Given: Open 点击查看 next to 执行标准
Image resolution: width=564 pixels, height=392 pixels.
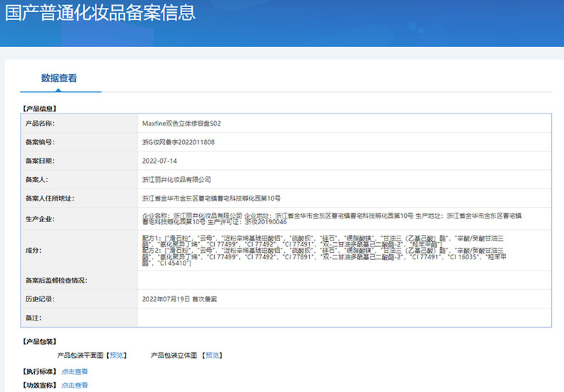Looking at the screenshot, I should click(74, 371).
